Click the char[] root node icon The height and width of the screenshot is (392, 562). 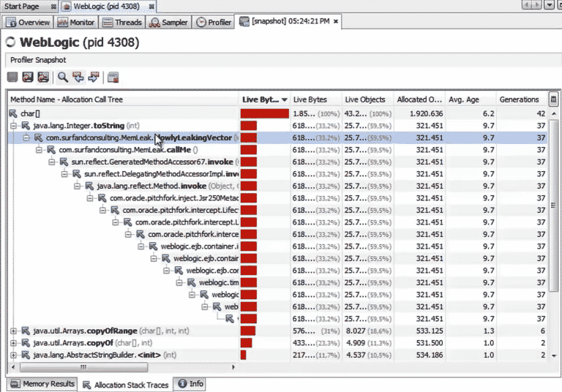[13, 113]
